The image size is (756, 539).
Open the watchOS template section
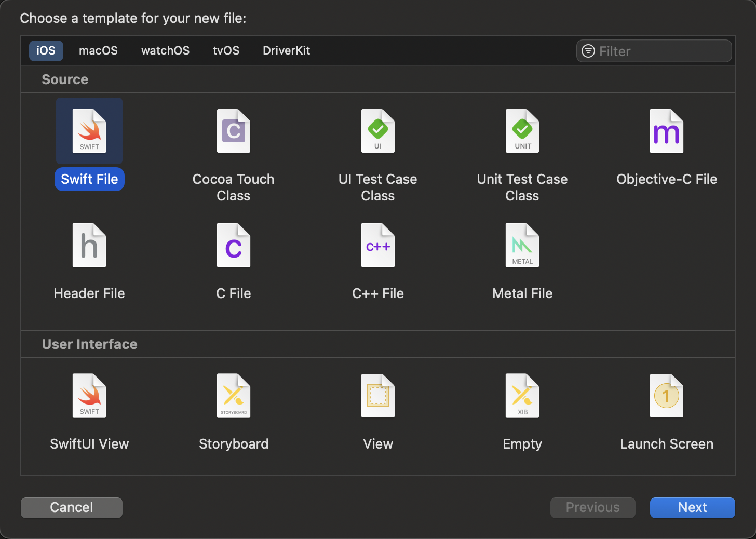pyautogui.click(x=165, y=50)
